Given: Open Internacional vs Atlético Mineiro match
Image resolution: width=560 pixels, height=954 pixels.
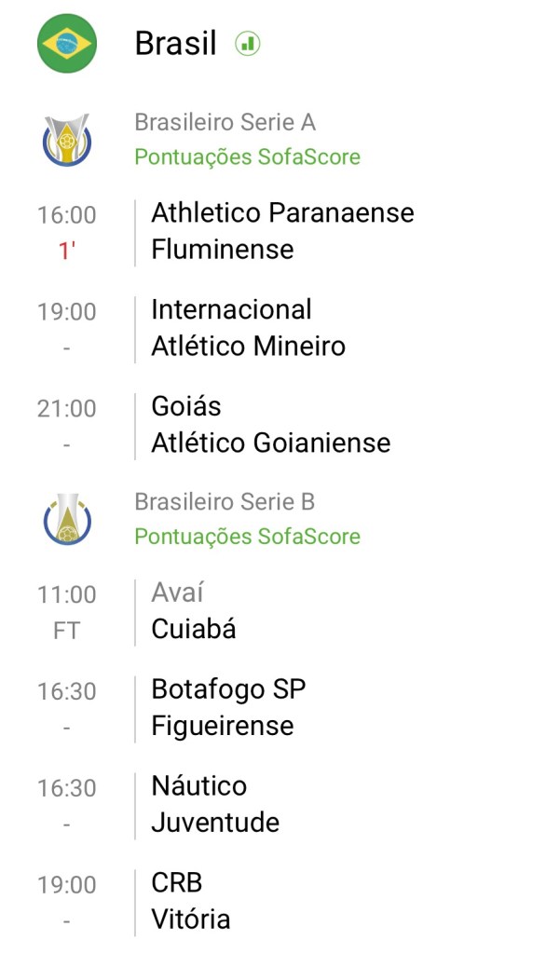Looking at the screenshot, I should (248, 328).
